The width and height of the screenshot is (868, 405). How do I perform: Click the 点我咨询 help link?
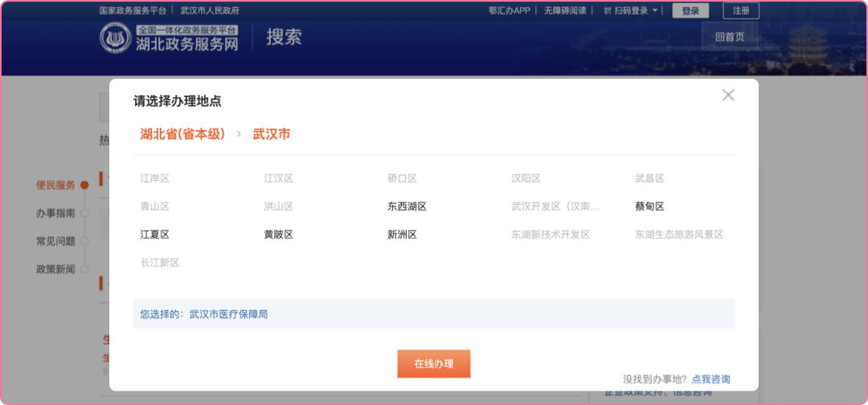tap(710, 379)
